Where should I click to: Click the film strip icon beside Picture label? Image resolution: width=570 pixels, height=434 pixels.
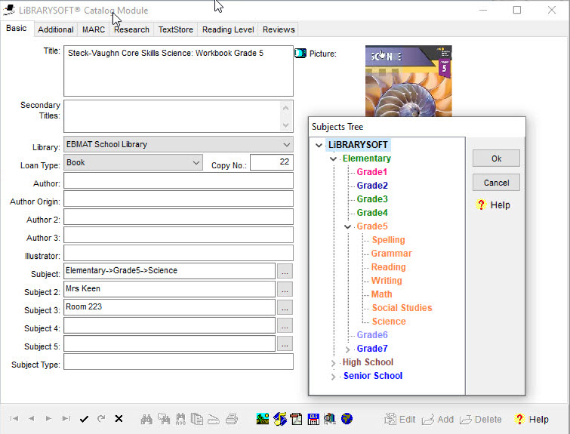300,53
